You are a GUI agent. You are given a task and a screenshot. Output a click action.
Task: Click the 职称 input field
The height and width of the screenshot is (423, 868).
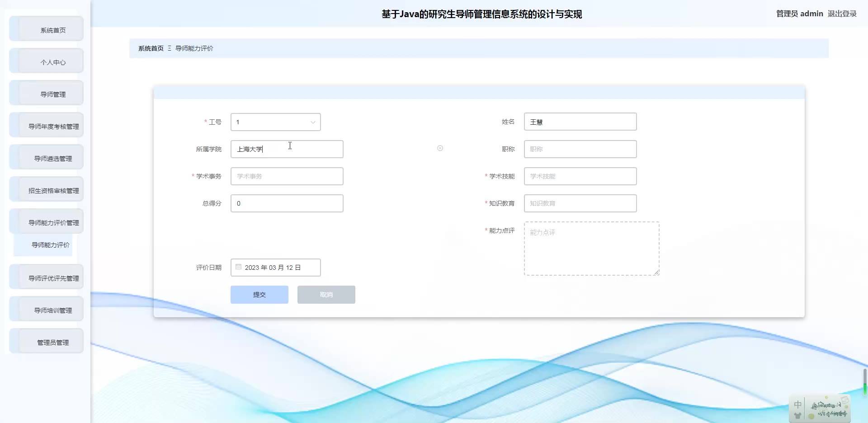pyautogui.click(x=580, y=149)
